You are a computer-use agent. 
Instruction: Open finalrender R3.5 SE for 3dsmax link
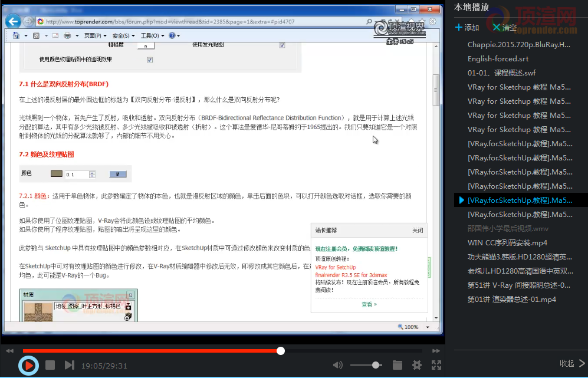coord(351,275)
